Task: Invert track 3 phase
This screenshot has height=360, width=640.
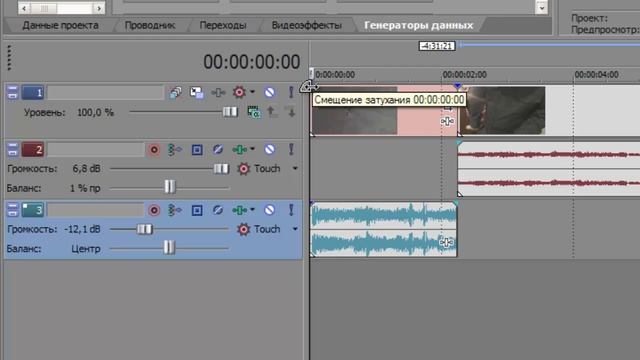Action: (x=218, y=210)
